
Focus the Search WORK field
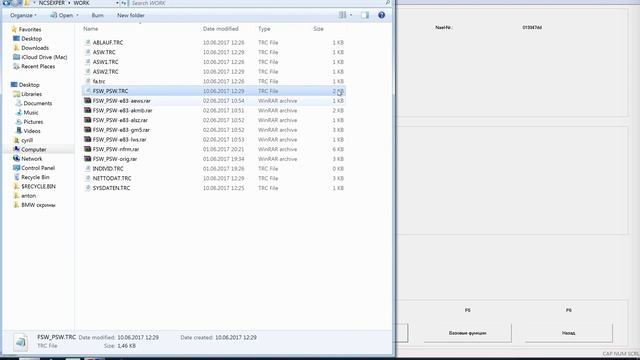[x=257, y=3]
